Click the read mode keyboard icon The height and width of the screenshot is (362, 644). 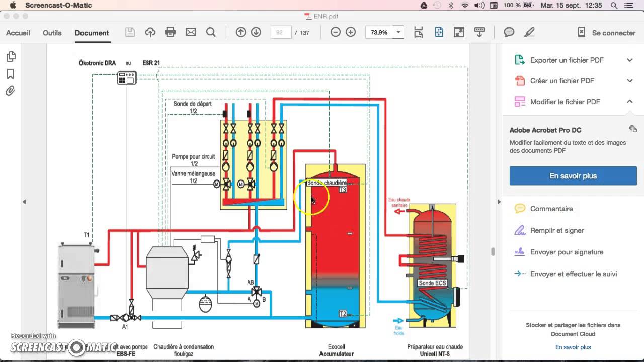tap(479, 32)
